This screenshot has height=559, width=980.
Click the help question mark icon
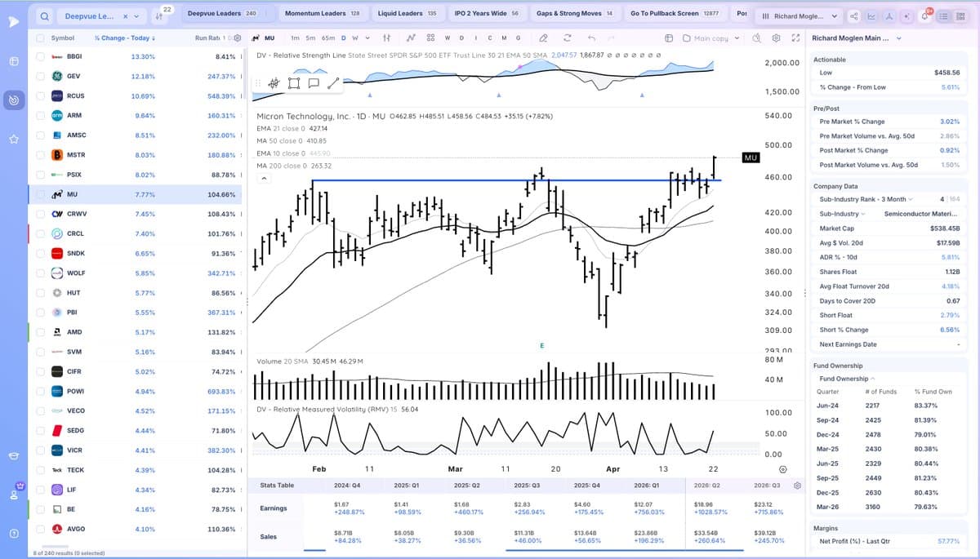coord(14,534)
